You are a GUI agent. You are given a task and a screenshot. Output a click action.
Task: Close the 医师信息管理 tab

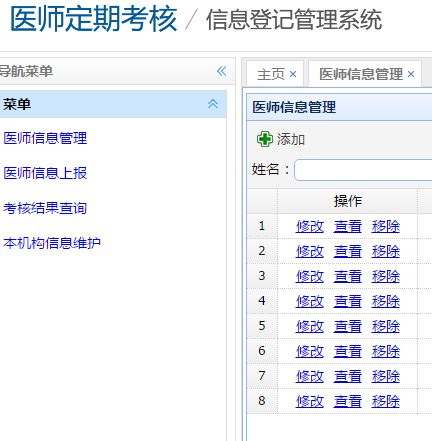tap(411, 74)
